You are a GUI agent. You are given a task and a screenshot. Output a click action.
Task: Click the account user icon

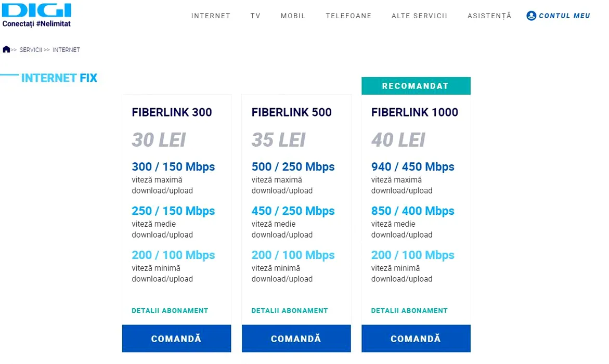[531, 16]
